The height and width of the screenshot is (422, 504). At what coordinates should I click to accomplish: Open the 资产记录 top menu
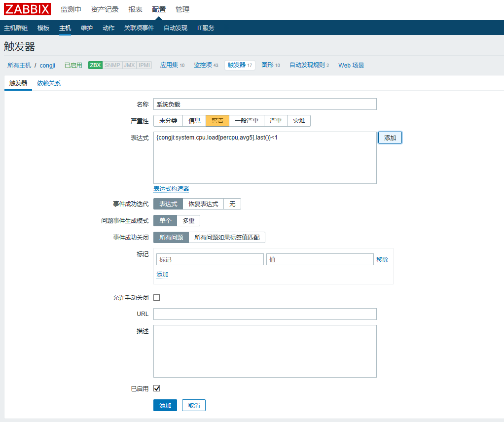pyautogui.click(x=105, y=10)
